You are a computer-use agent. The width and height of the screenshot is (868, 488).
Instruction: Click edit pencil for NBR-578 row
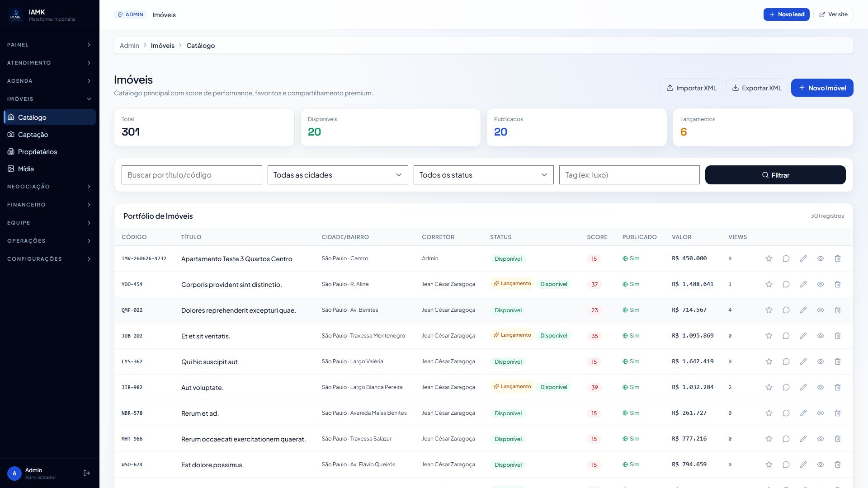(x=803, y=413)
